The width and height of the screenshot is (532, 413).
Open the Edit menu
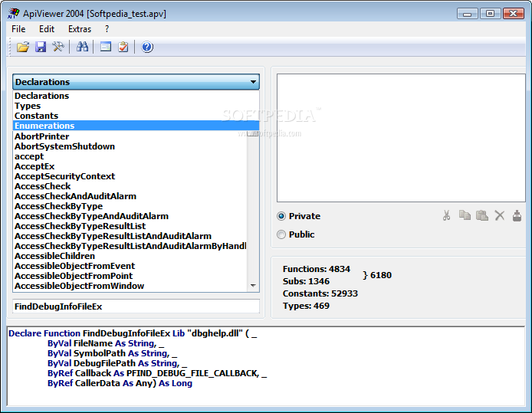click(x=47, y=29)
